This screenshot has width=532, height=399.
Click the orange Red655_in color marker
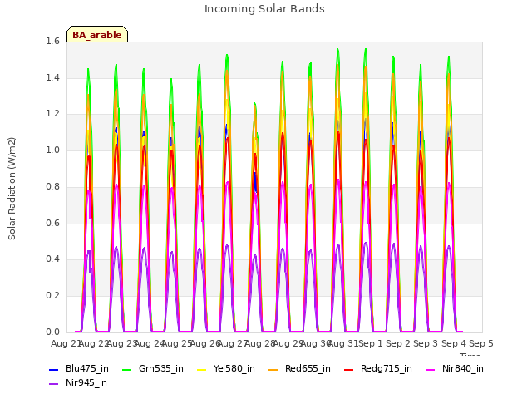(x=273, y=369)
